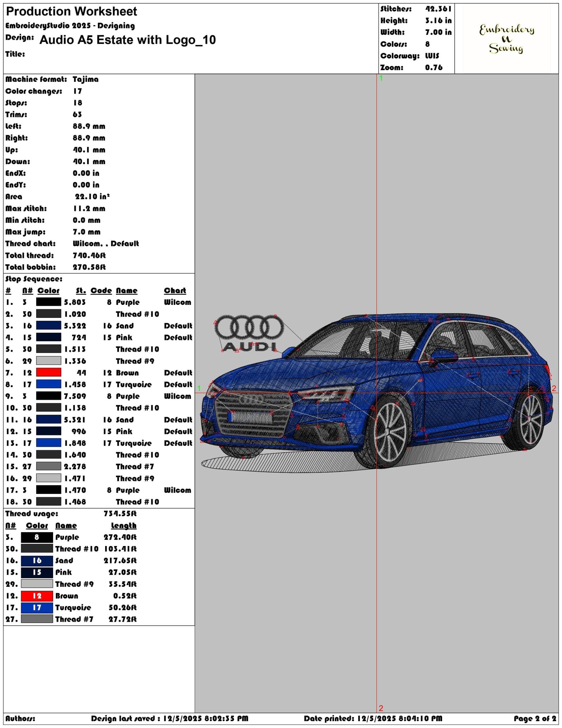Click thread chart value 'Wilcom. . Default'
This screenshot has height=728, width=562.
click(x=106, y=244)
